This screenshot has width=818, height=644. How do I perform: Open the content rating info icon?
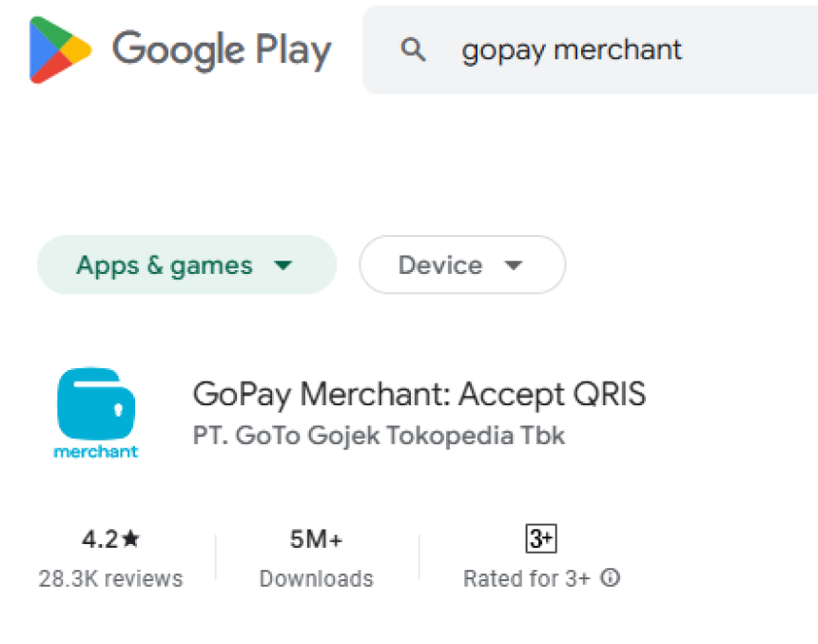pyautogui.click(x=612, y=577)
